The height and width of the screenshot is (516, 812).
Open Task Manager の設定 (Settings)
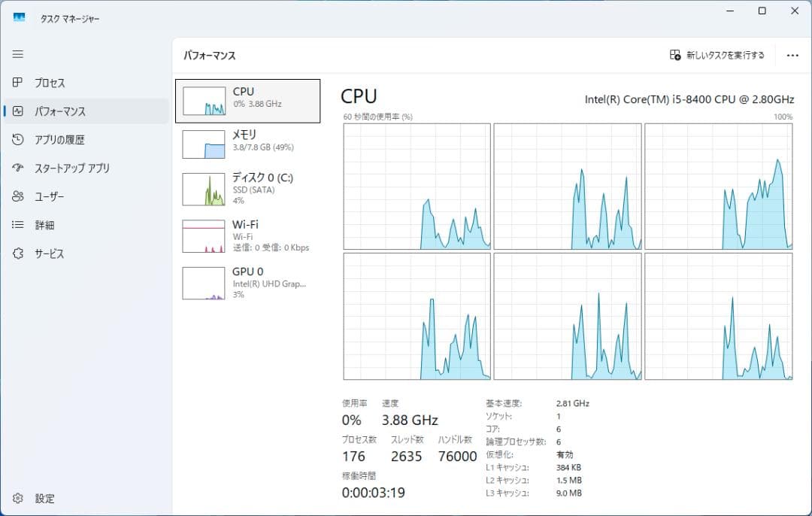[x=34, y=498]
